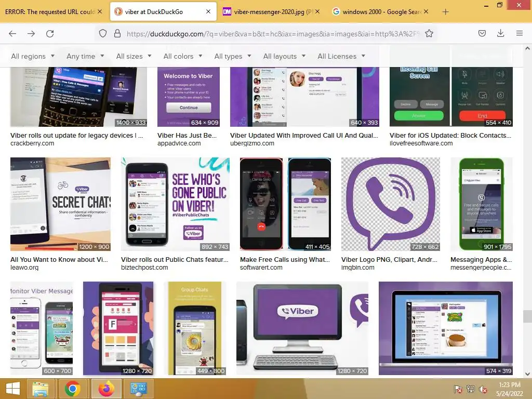The image size is (532, 399).
Task: Expand the All sizes filter
Action: [x=134, y=56]
